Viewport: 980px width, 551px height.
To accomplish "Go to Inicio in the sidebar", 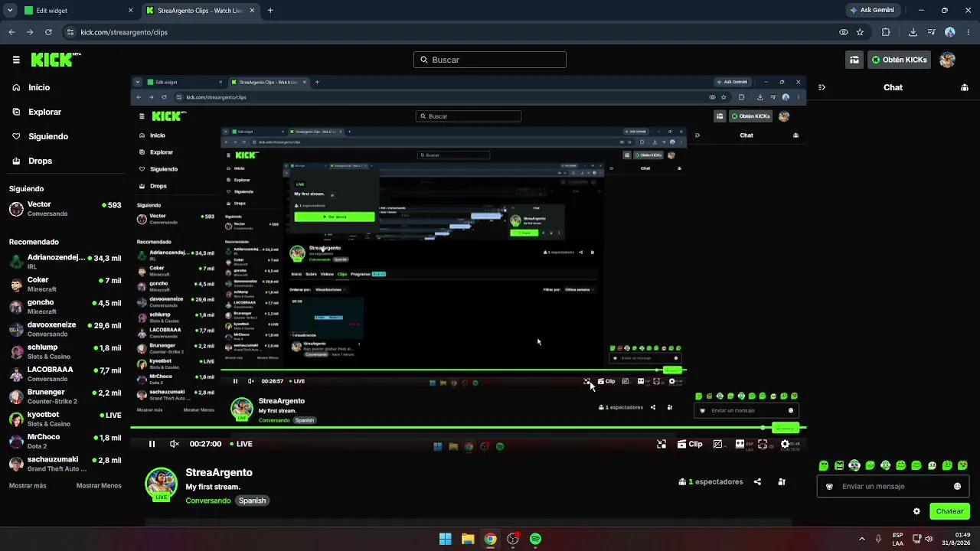I will (32, 87).
